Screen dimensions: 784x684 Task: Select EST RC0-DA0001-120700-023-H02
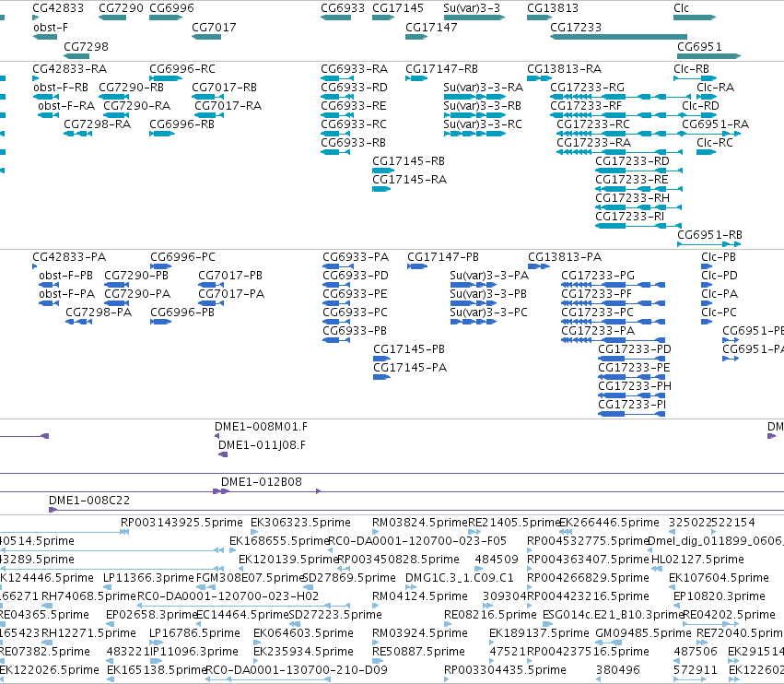tap(228, 596)
